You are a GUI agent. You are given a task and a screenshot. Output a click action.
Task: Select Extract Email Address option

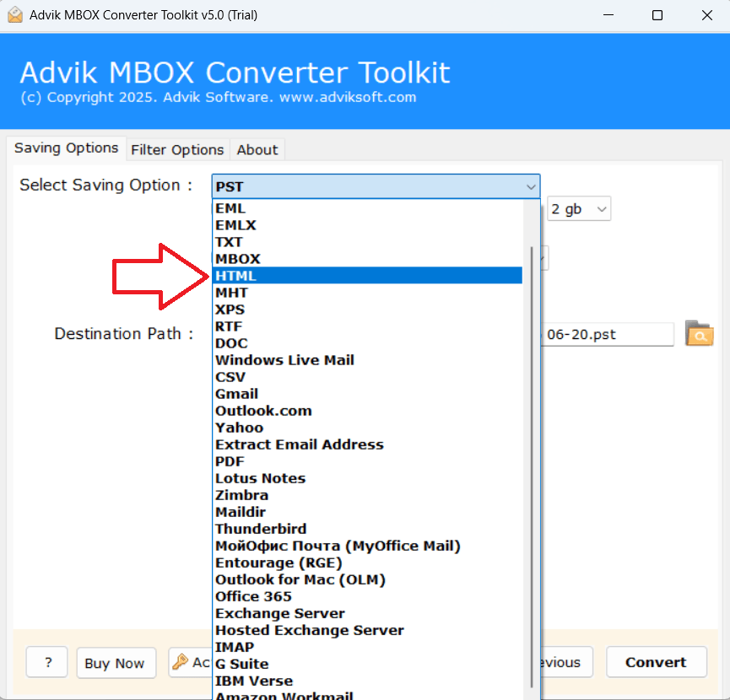coord(367,444)
